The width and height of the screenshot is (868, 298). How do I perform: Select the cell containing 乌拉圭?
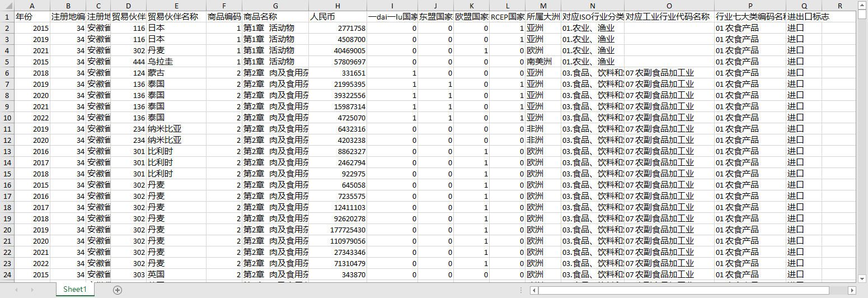176,62
